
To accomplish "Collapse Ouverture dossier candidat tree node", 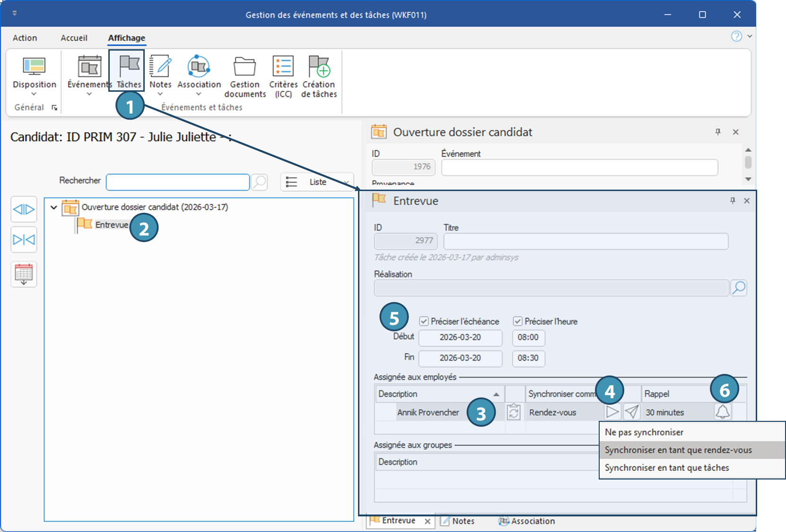I will click(54, 207).
